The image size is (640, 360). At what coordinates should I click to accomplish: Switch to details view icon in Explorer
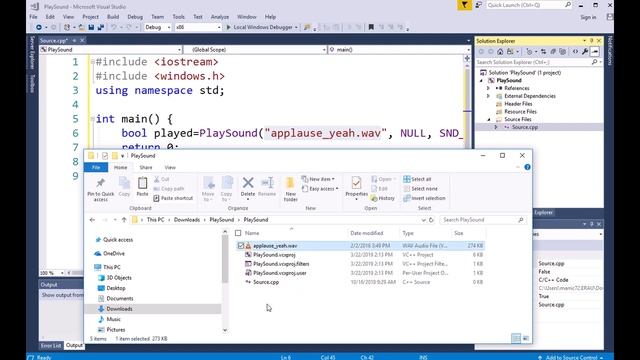(x=516, y=338)
